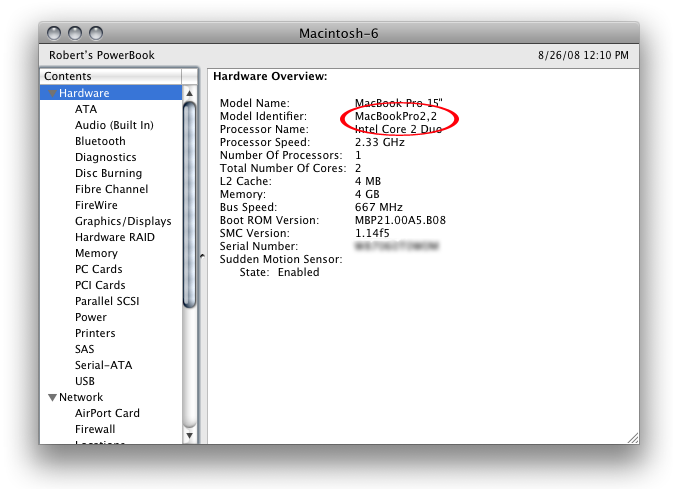Click the Contents column header
Image resolution: width=673 pixels, height=489 pixels.
click(x=111, y=76)
